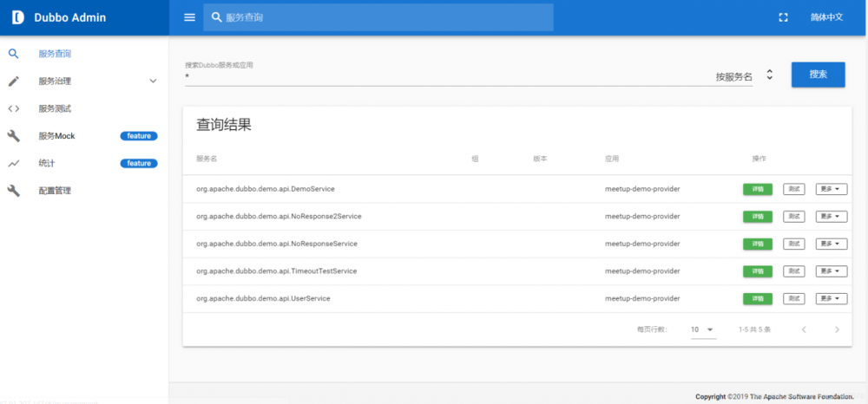The width and height of the screenshot is (868, 404).
Task: Click 测试 for NoResponse2Service
Action: (x=794, y=217)
